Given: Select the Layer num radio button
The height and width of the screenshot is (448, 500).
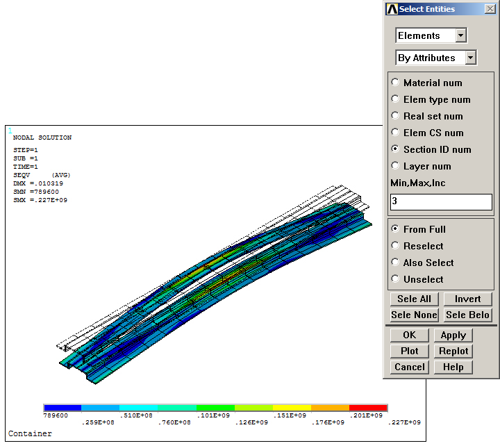Looking at the screenshot, I should (x=396, y=166).
